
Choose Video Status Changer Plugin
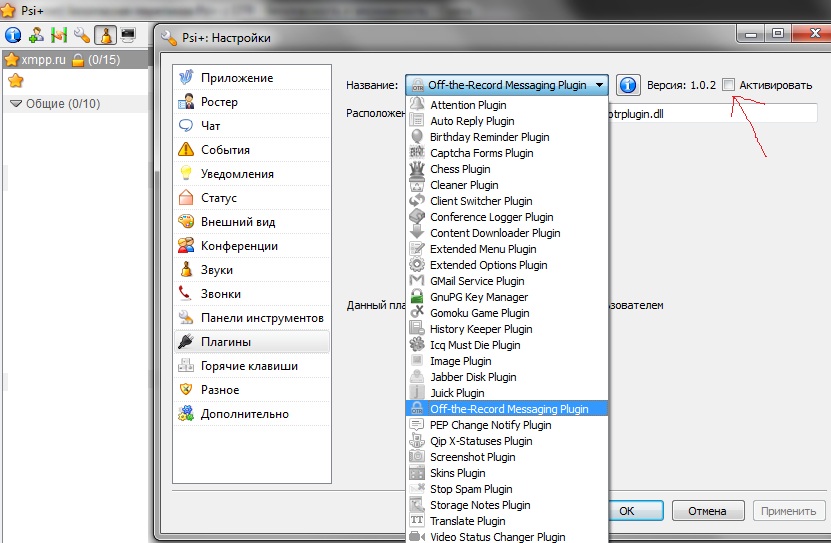coord(507,536)
